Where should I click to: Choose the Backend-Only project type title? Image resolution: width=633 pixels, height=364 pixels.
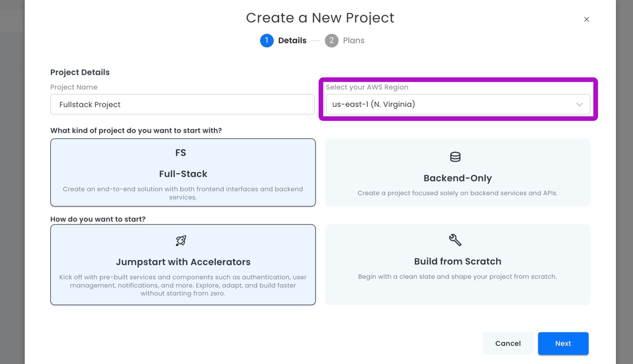[457, 178]
